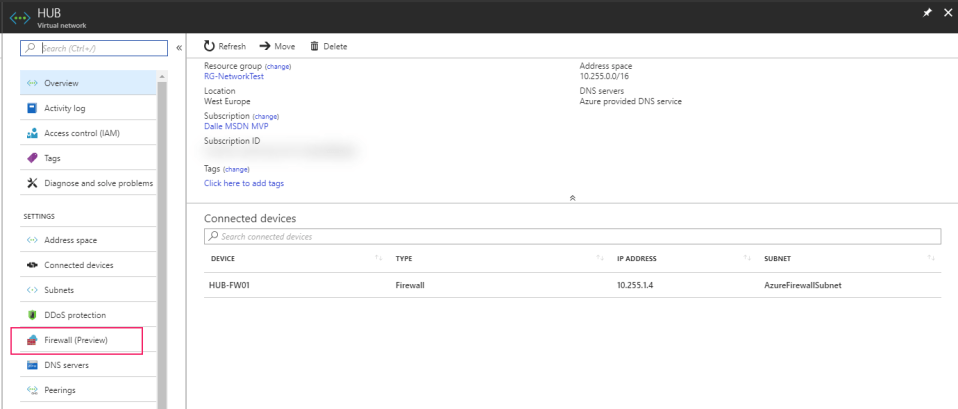The height and width of the screenshot is (409, 958).
Task: Click the DNS servers icon
Action: [32, 365]
